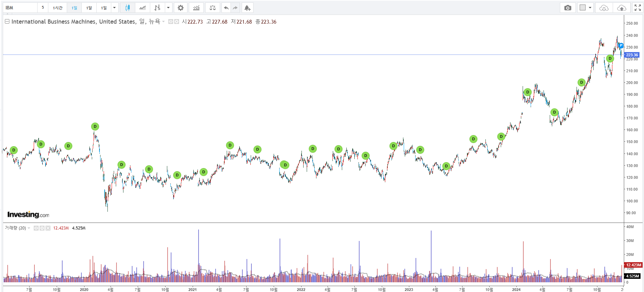Viewport: 644px width, 292px height.
Task: Click the 40M volume axis label
Action: click(x=630, y=227)
